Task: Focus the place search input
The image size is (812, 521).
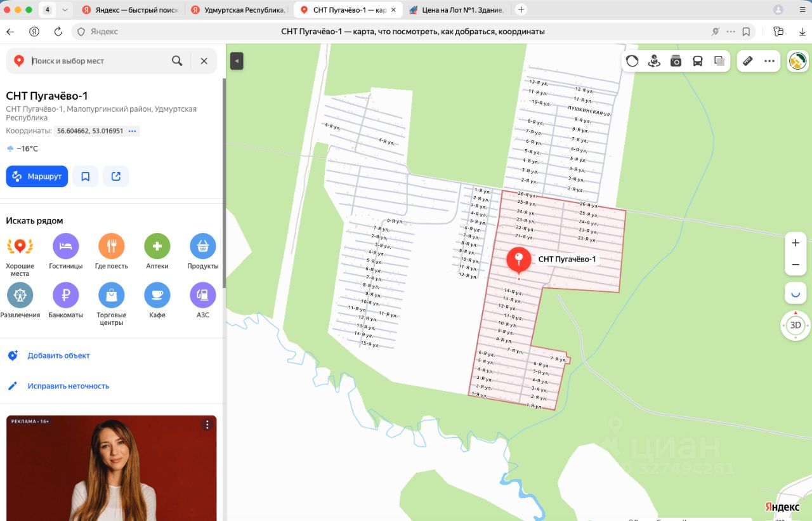Action: (x=98, y=61)
